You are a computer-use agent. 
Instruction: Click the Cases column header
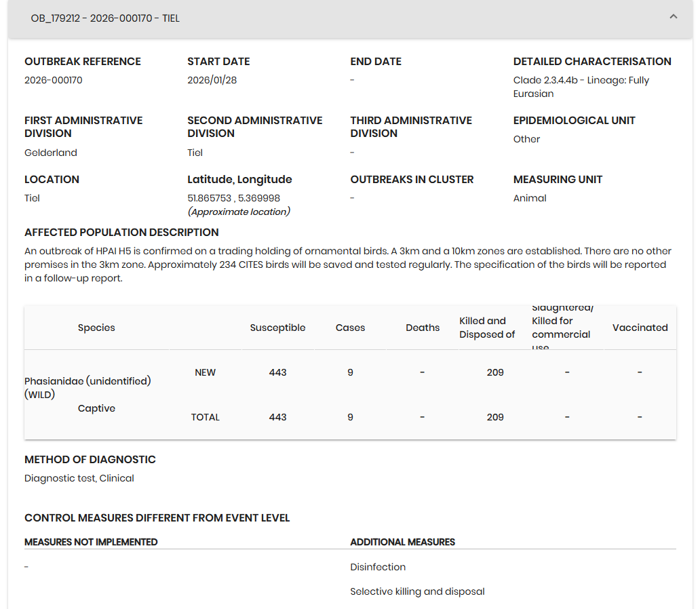[x=350, y=328]
